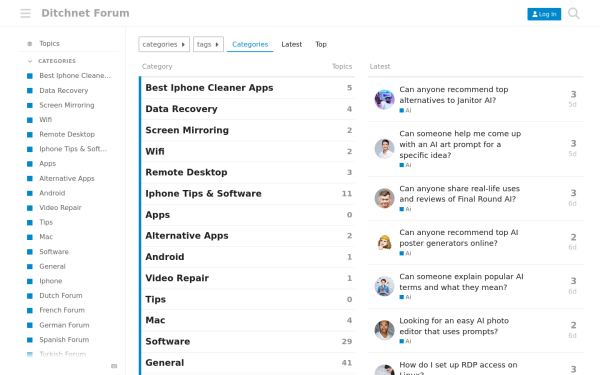Open Best Iphone Cleaner Apps category heading
600x375 pixels.
[x=209, y=88]
